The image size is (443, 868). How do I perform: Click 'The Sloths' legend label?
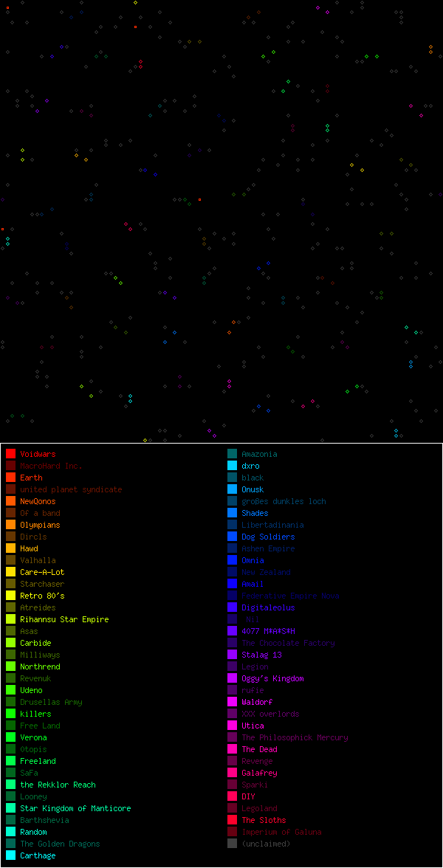tap(264, 821)
